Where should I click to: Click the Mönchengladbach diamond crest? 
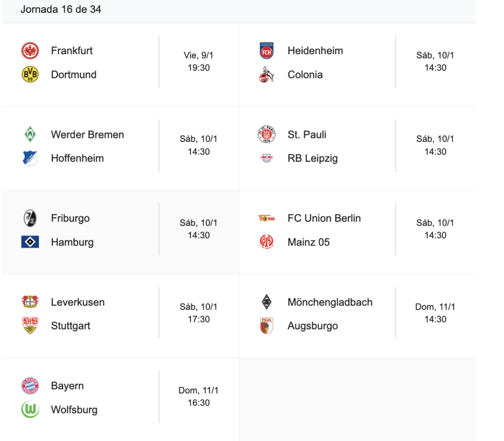point(266,302)
